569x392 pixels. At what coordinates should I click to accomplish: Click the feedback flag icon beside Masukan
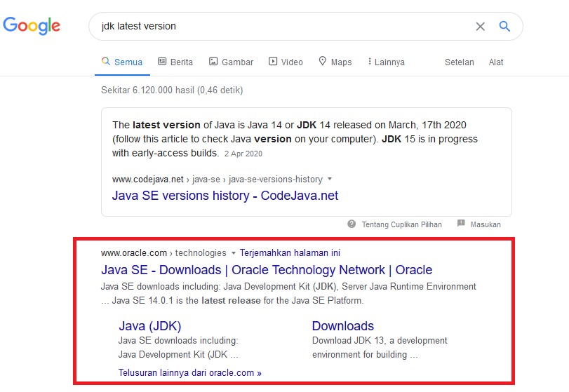461,224
